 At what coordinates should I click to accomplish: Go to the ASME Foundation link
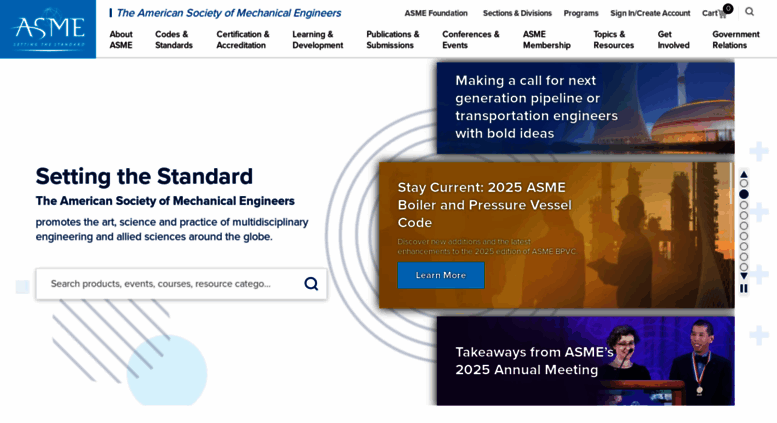(x=436, y=13)
